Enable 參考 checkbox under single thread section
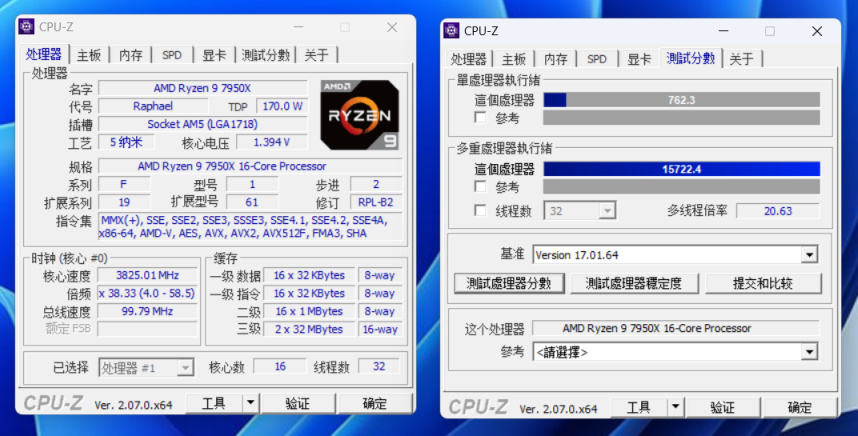 480,118
